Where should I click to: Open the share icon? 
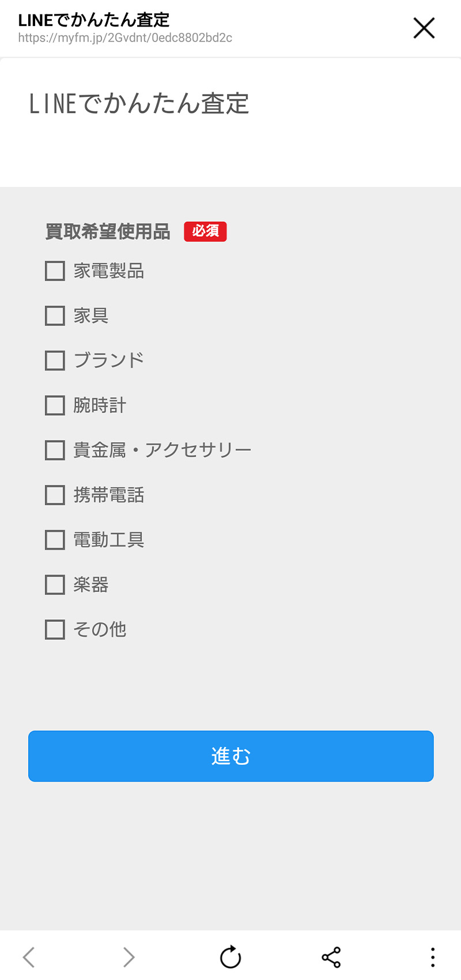click(331, 957)
